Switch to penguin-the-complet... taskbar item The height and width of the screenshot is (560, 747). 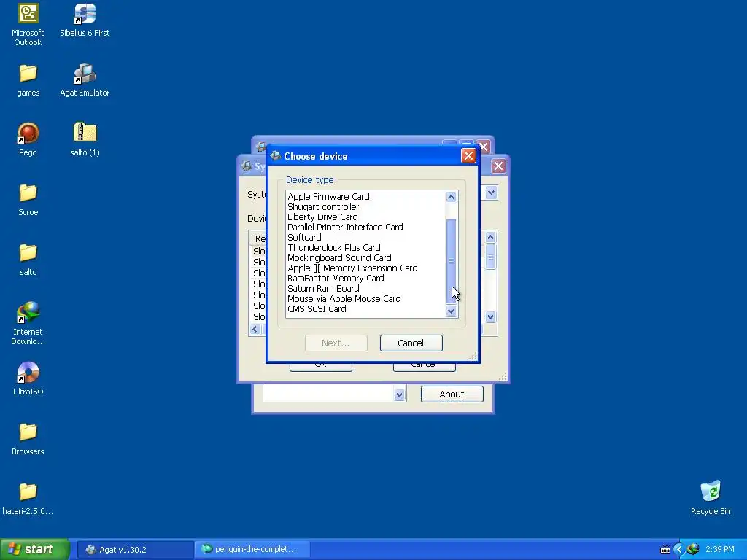pyautogui.click(x=252, y=550)
